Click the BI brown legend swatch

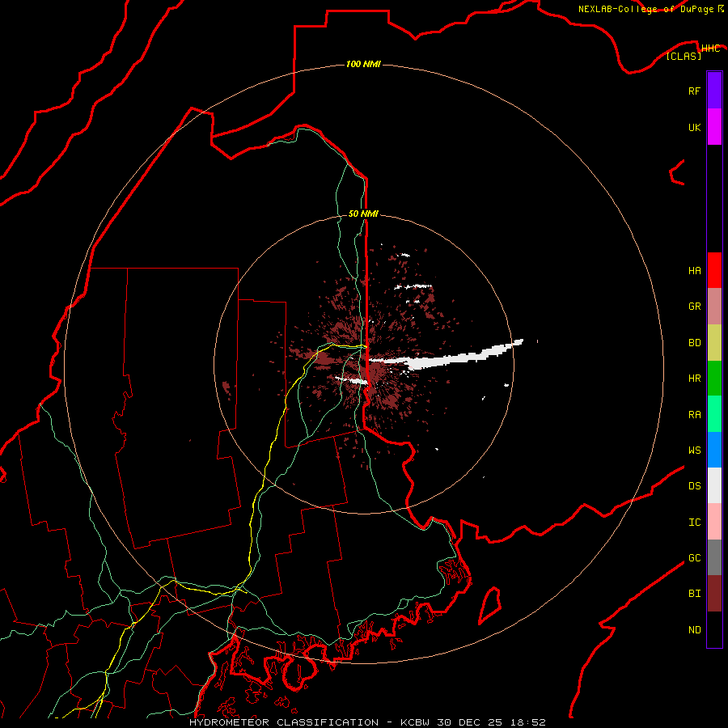pos(714,594)
